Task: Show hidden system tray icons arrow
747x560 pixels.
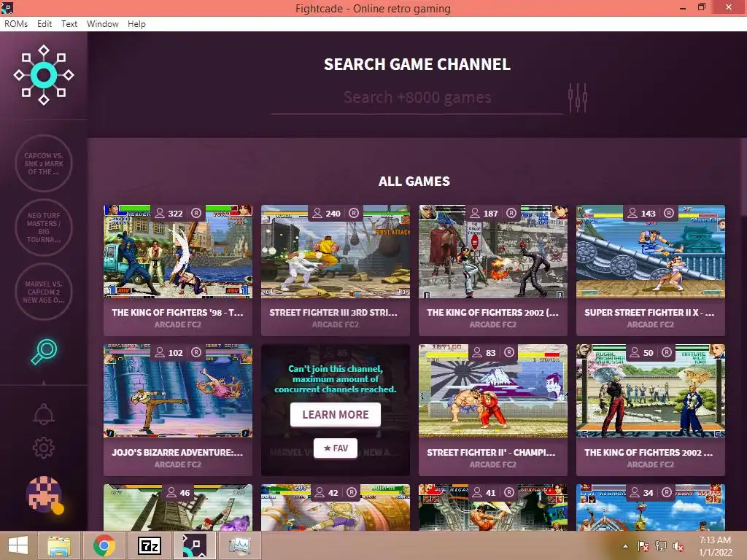Action: (x=625, y=546)
